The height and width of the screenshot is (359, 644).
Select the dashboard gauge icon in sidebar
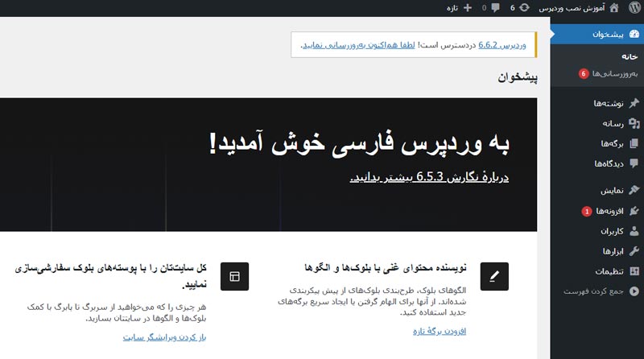pos(634,34)
